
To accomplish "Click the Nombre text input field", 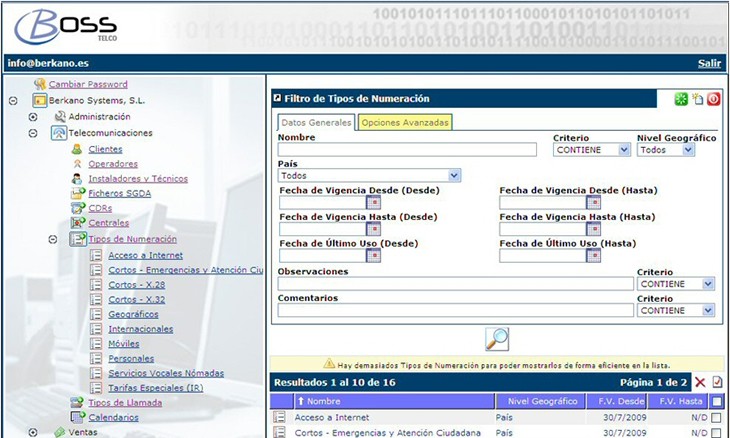I will [407, 149].
